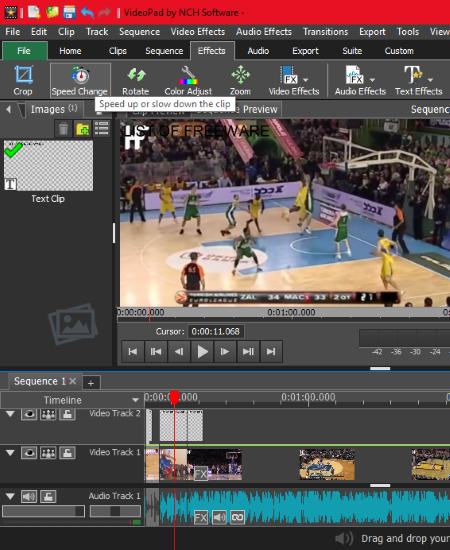
Task: Click the Rotate tool
Action: tap(136, 81)
